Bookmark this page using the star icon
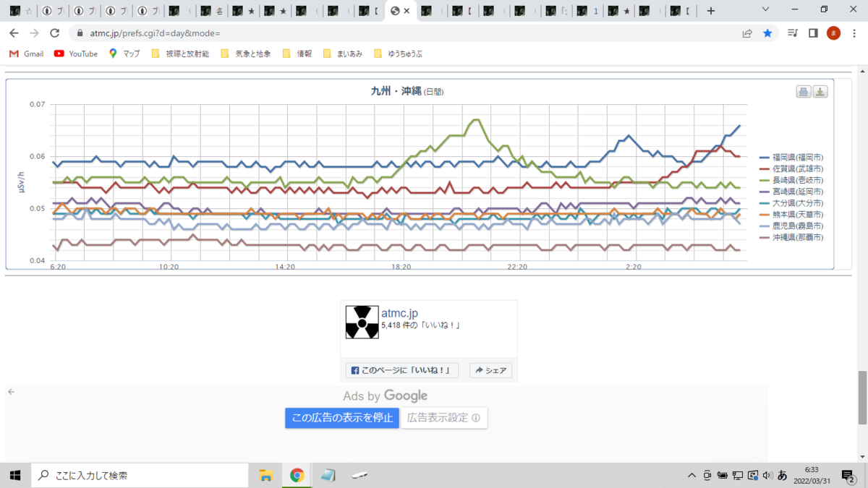Image resolution: width=868 pixels, height=488 pixels. [x=768, y=33]
